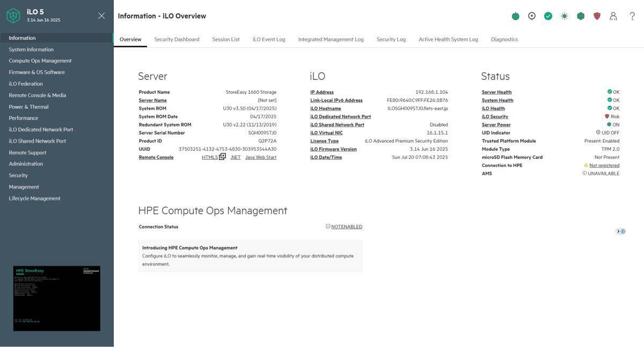Open the user account icon menu
Viewport: 644px width, 347px height.
click(x=613, y=16)
